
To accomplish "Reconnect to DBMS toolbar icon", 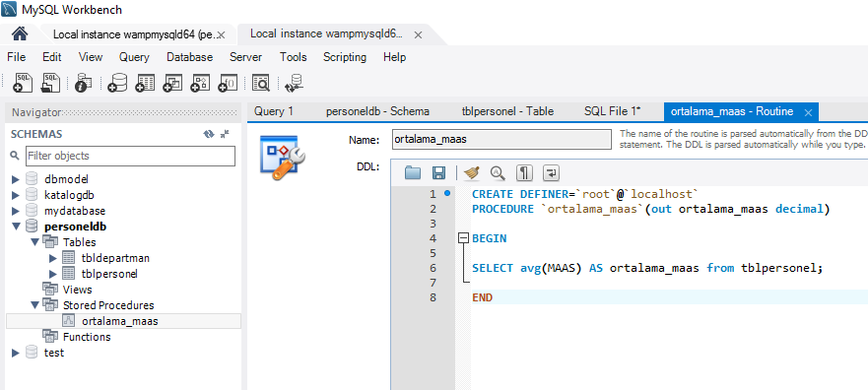I will tap(294, 83).
